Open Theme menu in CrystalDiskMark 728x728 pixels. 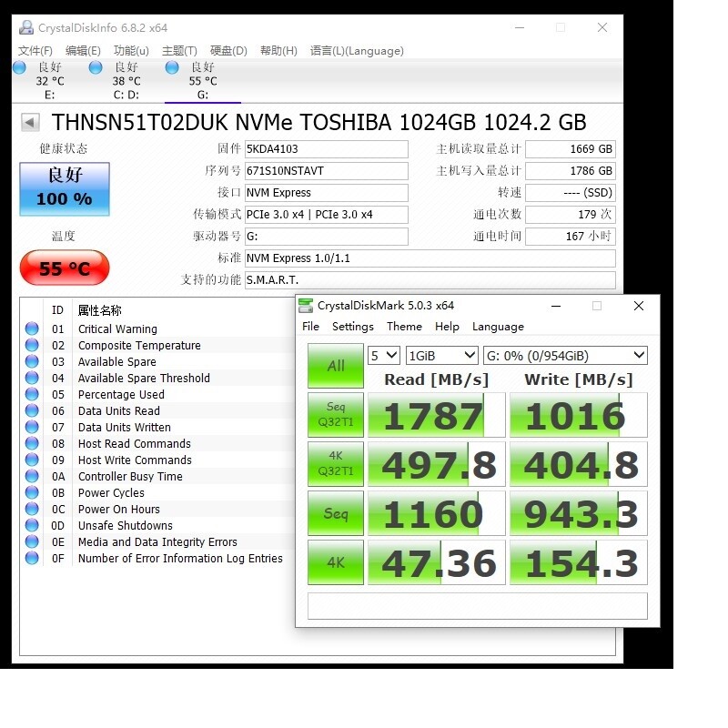coord(404,327)
